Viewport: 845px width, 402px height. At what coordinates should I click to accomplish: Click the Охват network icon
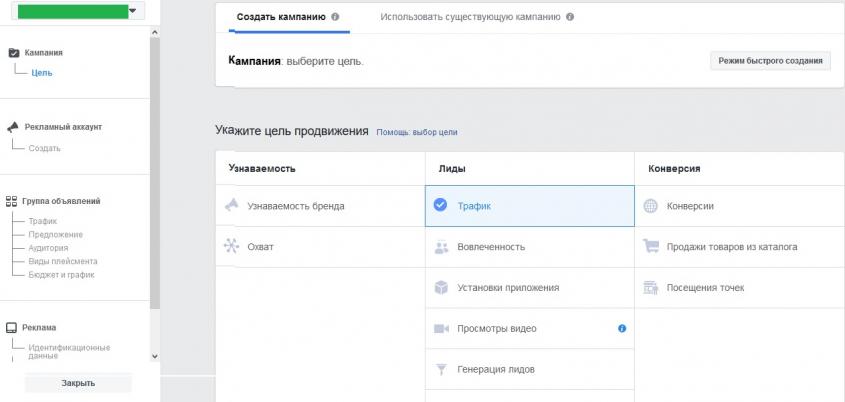coord(231,247)
